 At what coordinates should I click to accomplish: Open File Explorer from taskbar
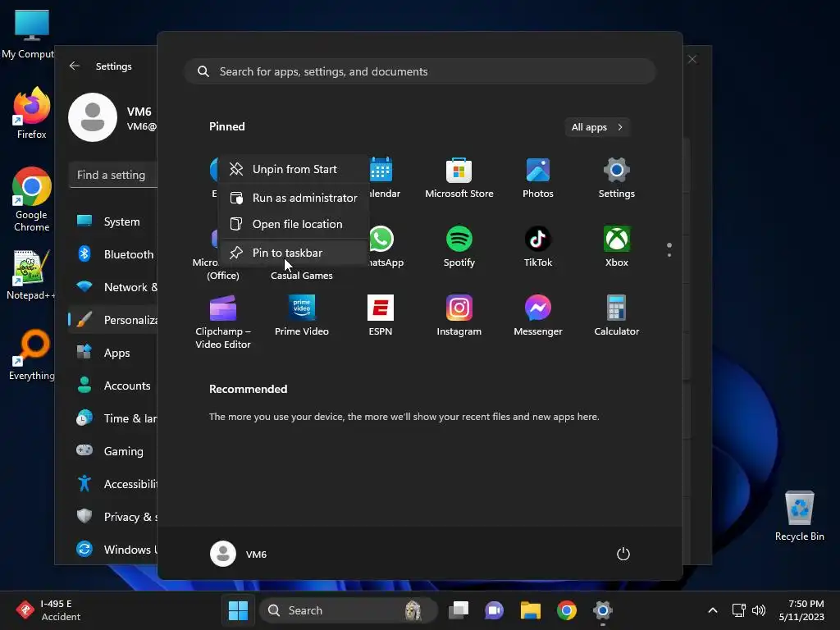coord(531,610)
